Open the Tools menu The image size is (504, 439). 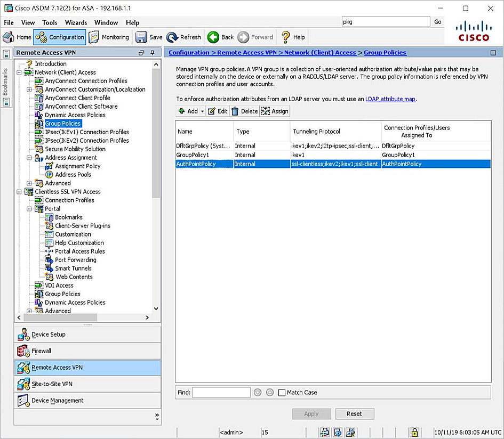coord(50,22)
